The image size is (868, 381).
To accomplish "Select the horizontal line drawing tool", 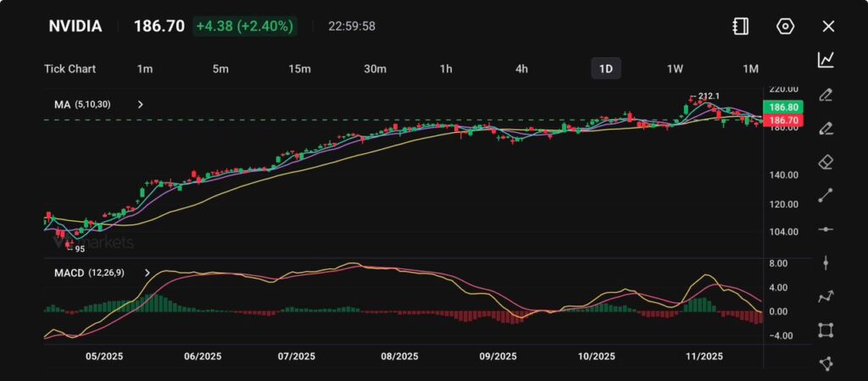I will point(826,229).
